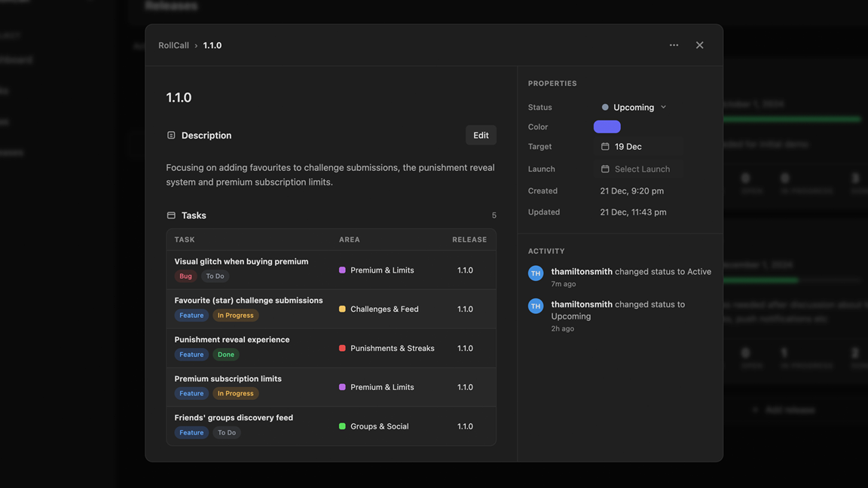
Task: Click To Do tag on Visual glitch task
Action: point(215,276)
